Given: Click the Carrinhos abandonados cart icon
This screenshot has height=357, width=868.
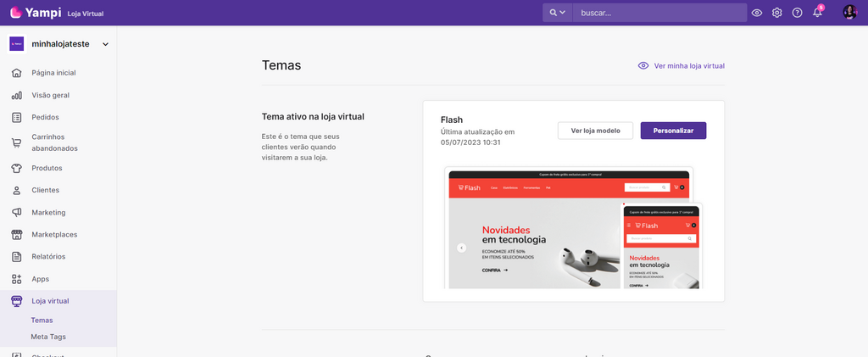Looking at the screenshot, I should tap(17, 142).
